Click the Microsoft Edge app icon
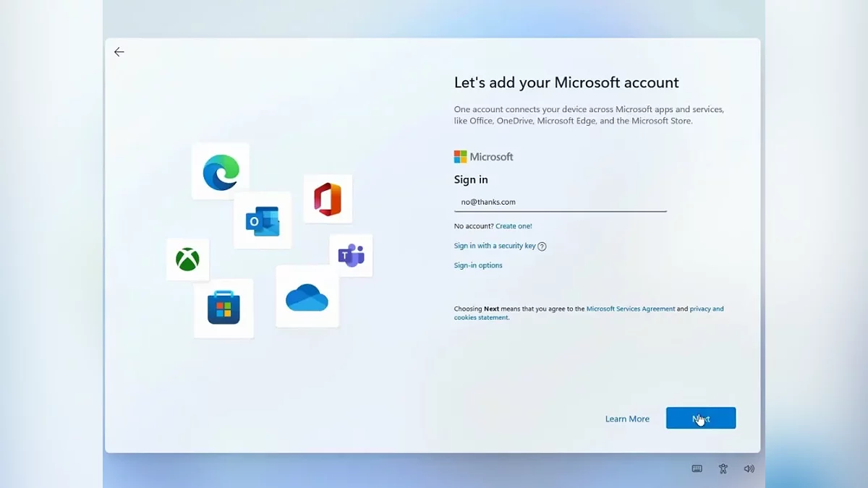This screenshot has height=488, width=868. [221, 171]
